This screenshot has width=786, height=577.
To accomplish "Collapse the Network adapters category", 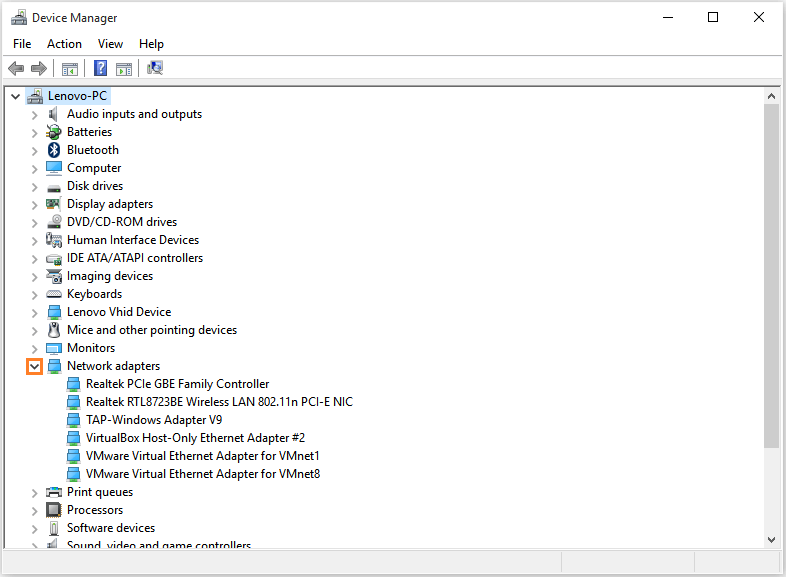I will pos(34,366).
